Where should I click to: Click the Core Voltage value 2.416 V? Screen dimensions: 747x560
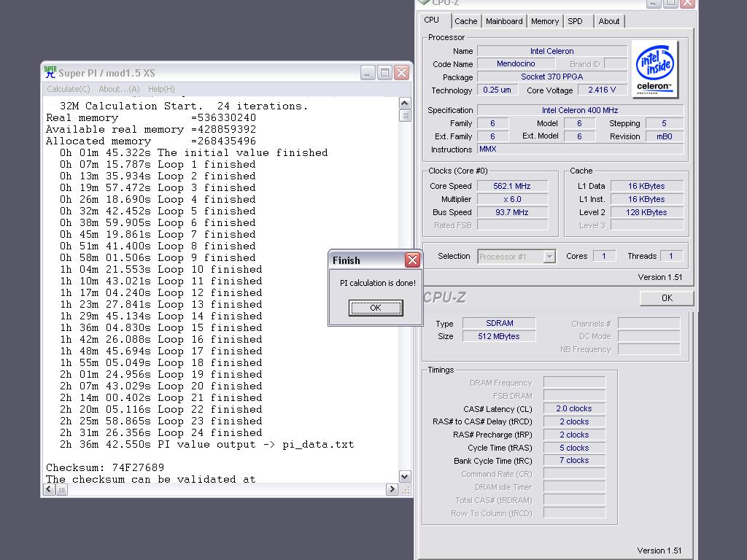(x=602, y=90)
